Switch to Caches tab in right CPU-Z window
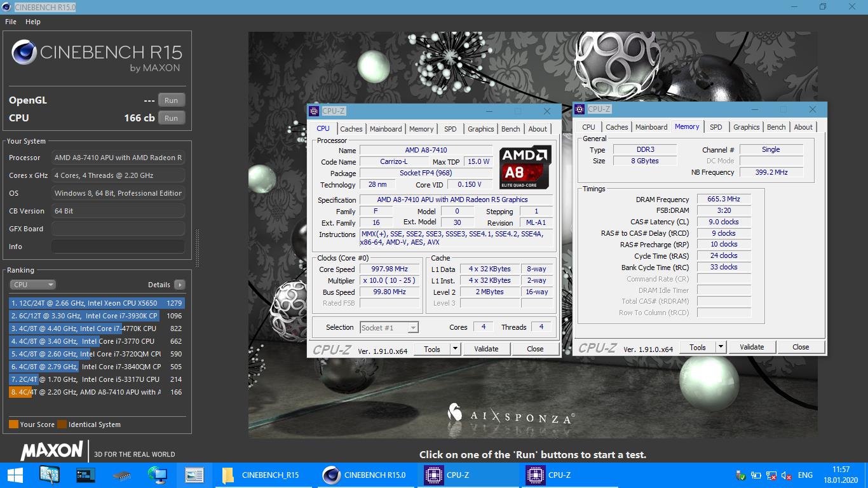Image resolution: width=868 pixels, height=488 pixels. coord(616,127)
